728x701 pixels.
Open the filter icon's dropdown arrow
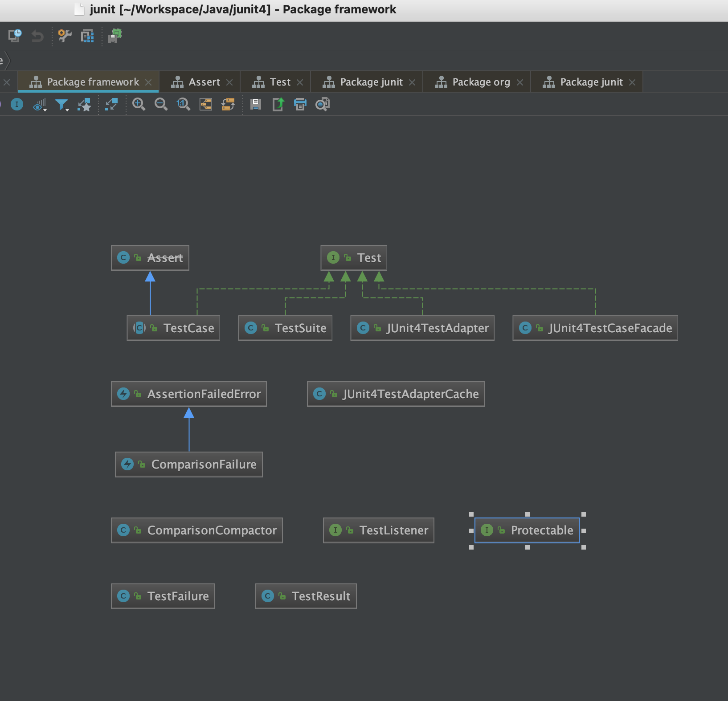(68, 110)
